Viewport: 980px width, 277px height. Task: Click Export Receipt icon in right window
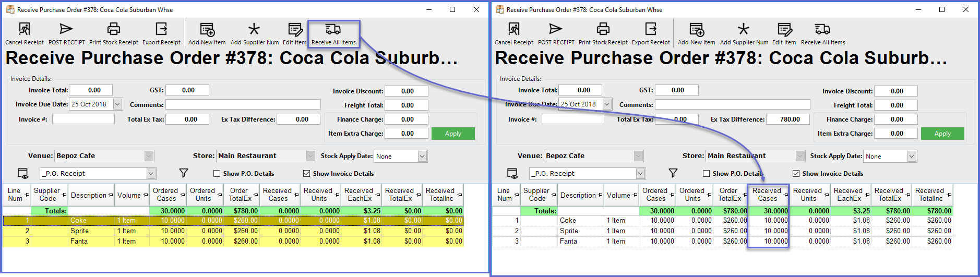651,29
